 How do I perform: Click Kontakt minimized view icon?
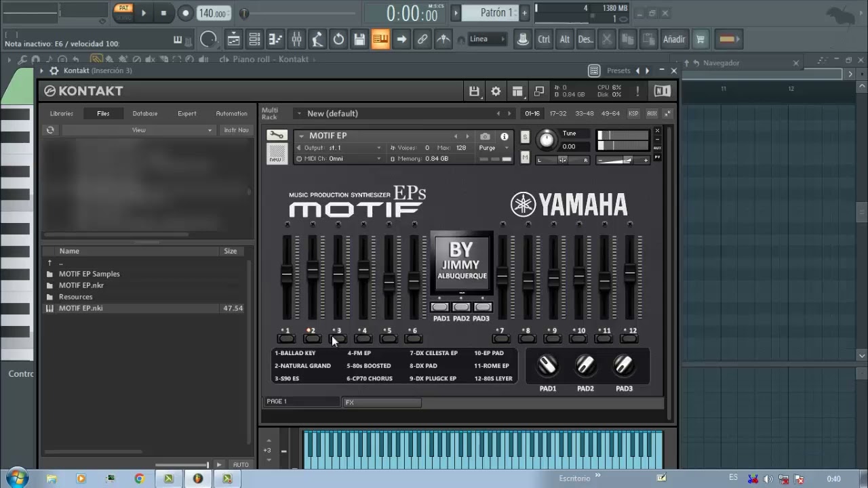click(x=539, y=91)
